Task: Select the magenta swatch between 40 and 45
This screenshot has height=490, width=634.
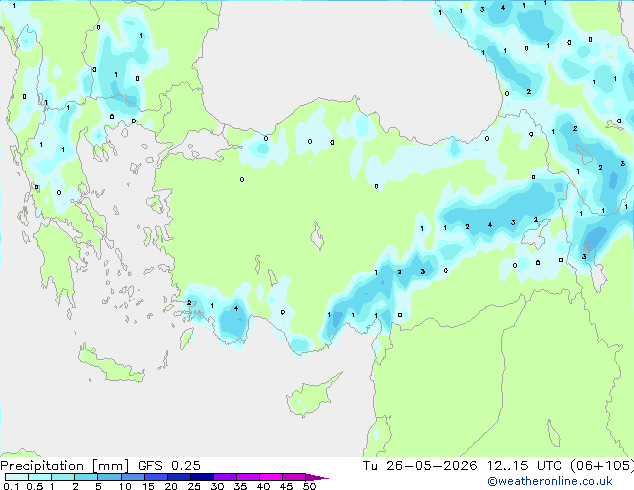Action: pos(271,477)
